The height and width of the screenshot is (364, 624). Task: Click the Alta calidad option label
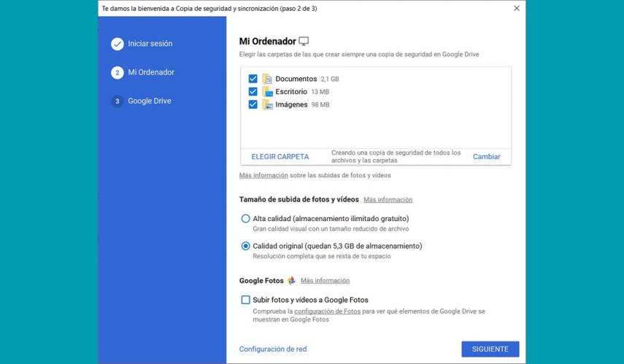[331, 218]
